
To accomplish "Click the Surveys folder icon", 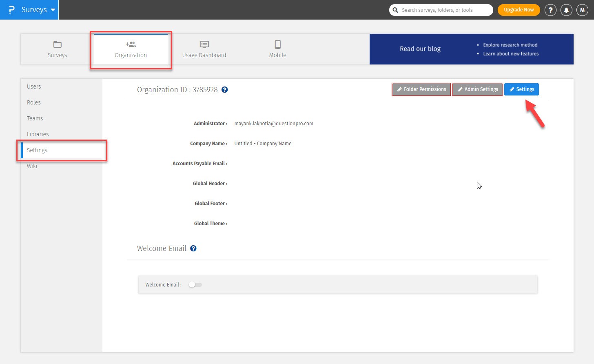I will click(58, 44).
